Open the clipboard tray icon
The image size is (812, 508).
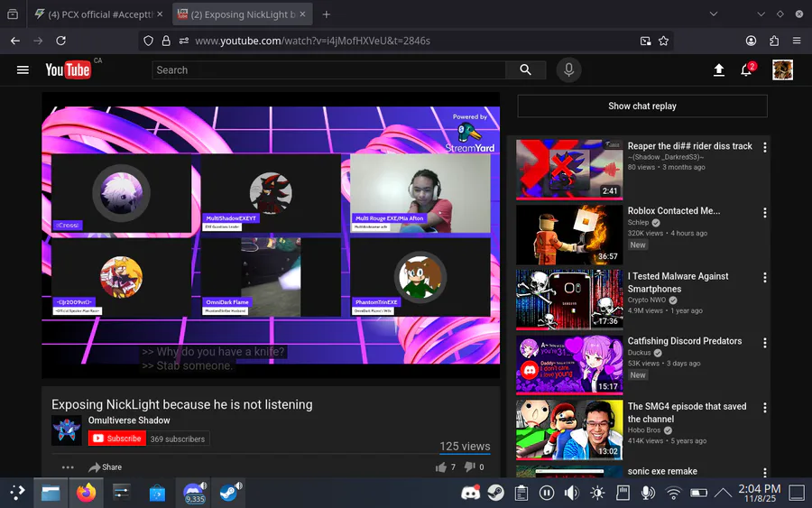point(521,493)
